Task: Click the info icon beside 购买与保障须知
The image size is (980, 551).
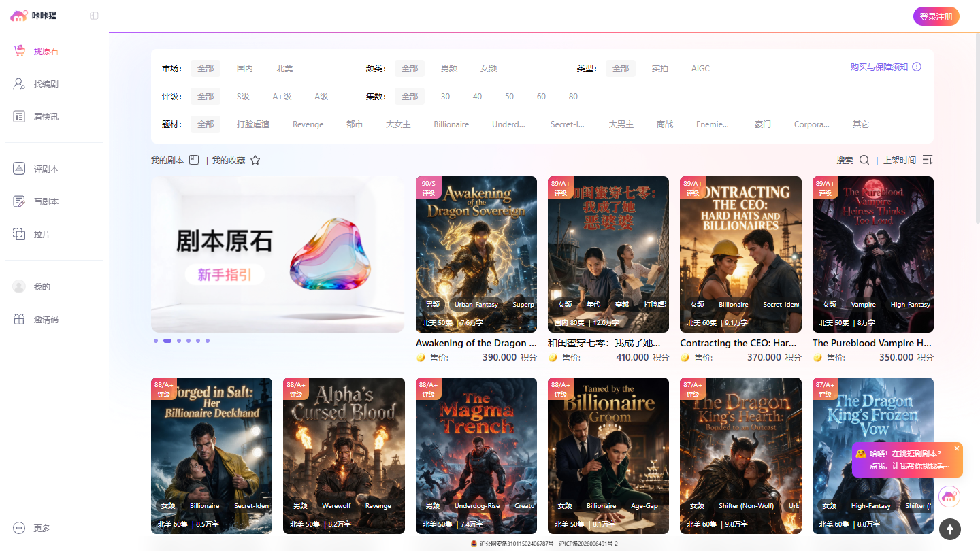Action: (x=917, y=67)
